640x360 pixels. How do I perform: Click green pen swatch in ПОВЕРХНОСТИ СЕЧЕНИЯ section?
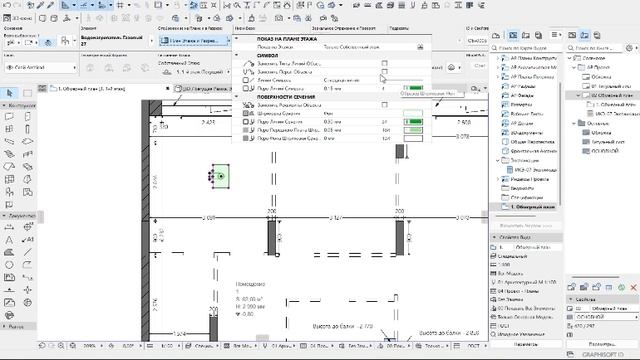[x=413, y=122]
